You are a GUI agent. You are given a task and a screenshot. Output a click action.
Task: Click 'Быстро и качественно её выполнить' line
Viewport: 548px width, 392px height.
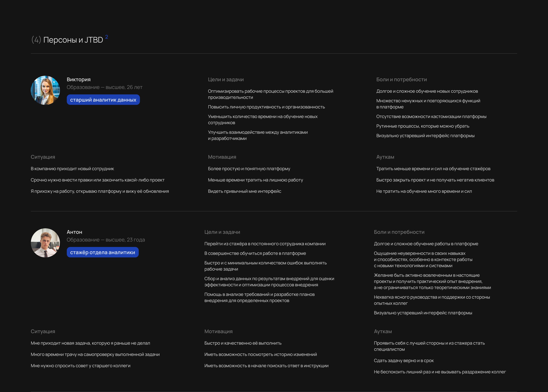[243, 343]
